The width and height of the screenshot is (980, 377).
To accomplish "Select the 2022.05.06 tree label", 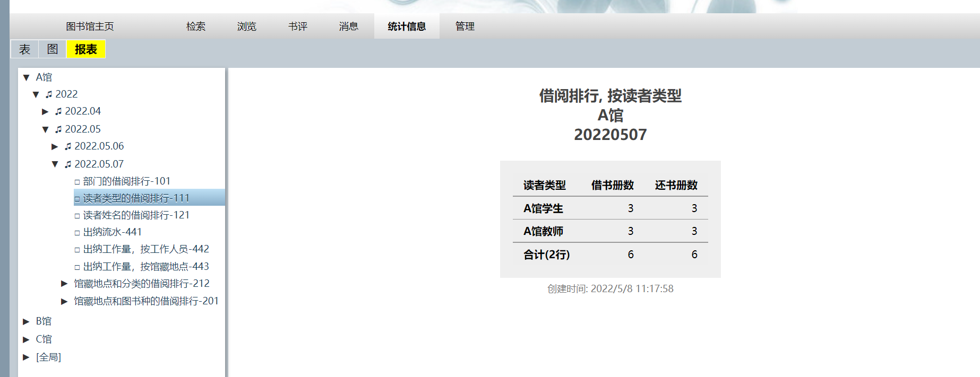I will click(99, 146).
